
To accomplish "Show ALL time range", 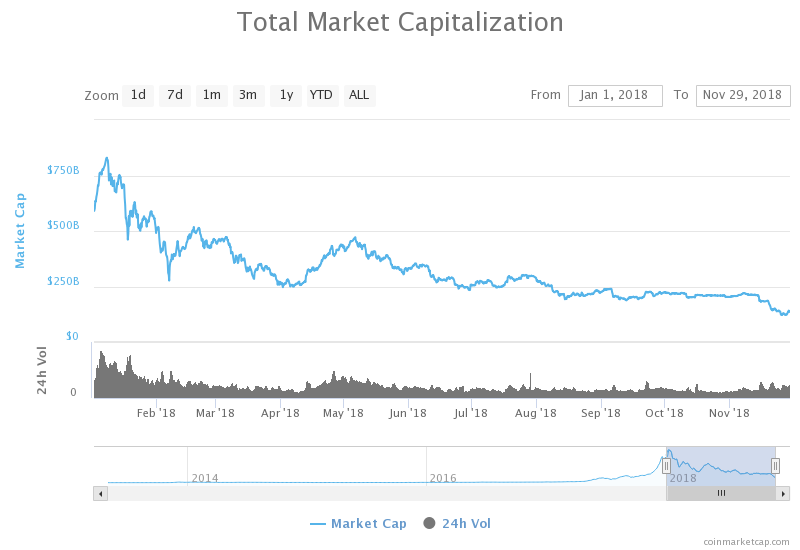I will point(359,95).
